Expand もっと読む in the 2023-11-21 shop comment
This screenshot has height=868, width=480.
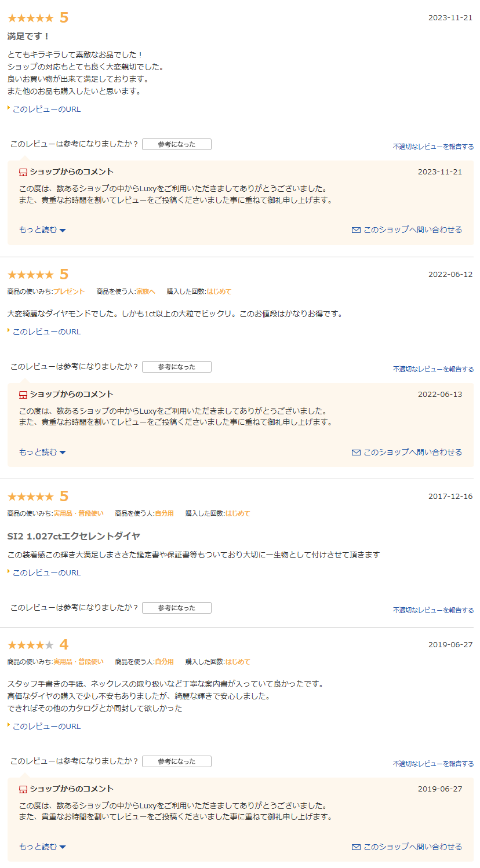click(x=42, y=230)
